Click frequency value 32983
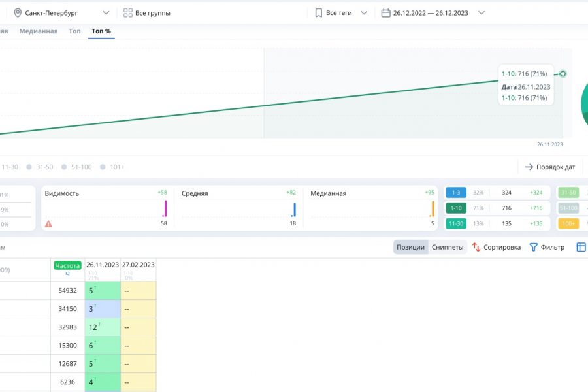The image size is (588, 392). 67,327
